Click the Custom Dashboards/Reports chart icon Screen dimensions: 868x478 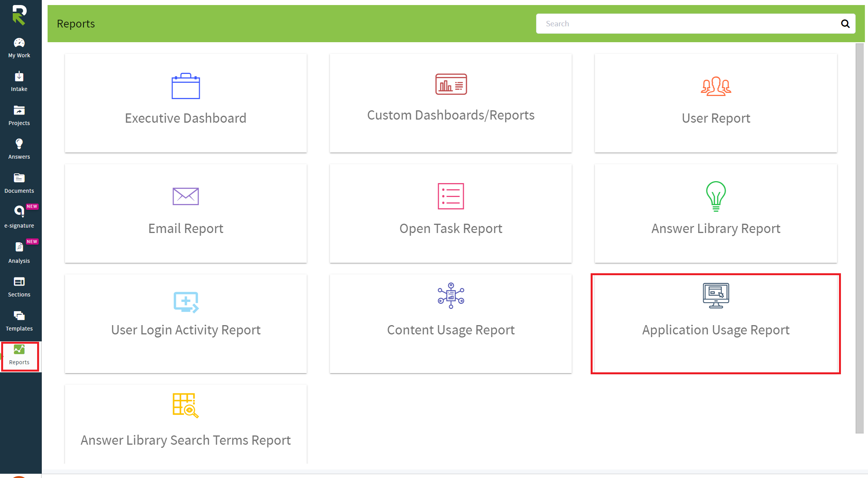click(451, 84)
